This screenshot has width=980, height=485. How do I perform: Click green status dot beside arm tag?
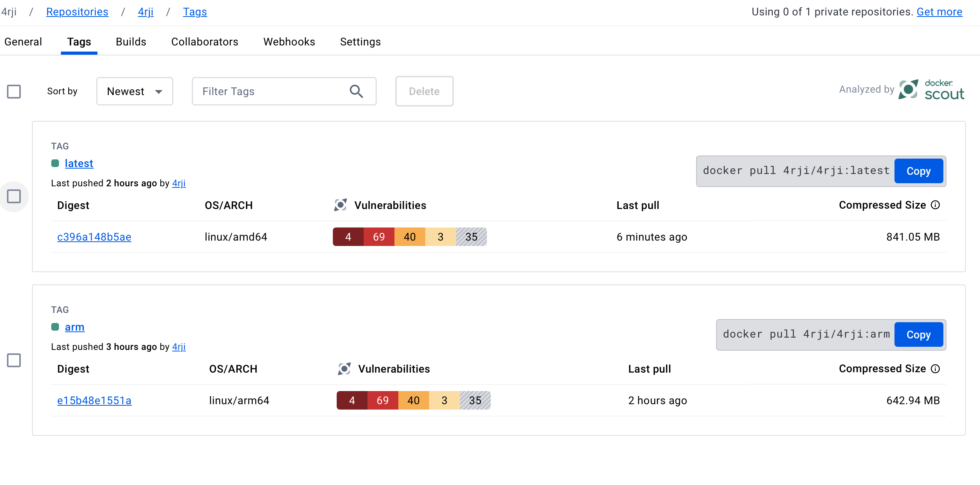55,327
